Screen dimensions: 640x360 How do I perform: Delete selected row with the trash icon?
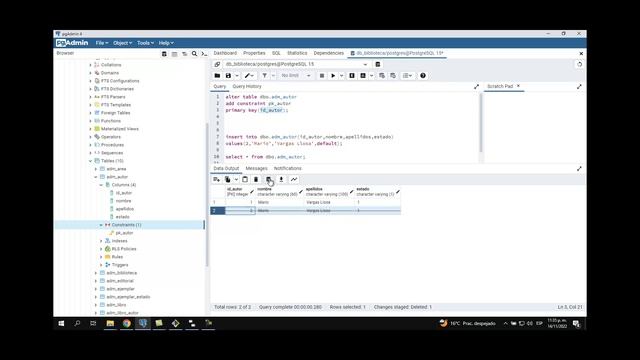(x=256, y=180)
